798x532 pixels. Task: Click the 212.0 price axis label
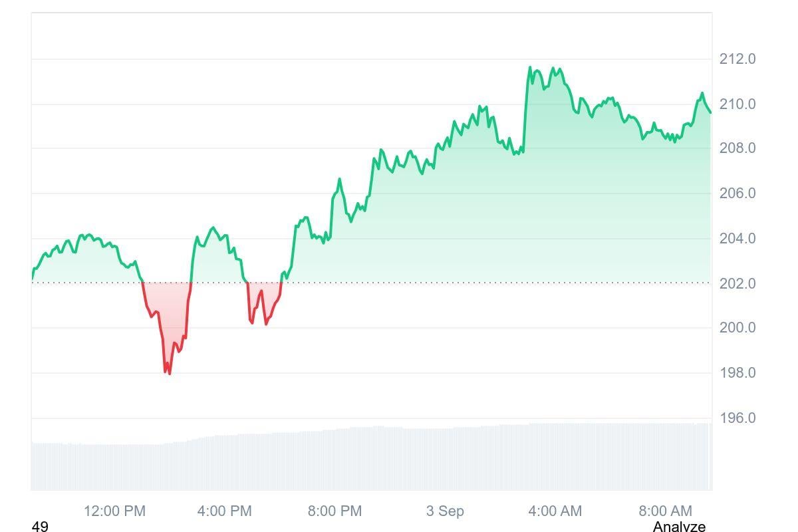tap(737, 59)
